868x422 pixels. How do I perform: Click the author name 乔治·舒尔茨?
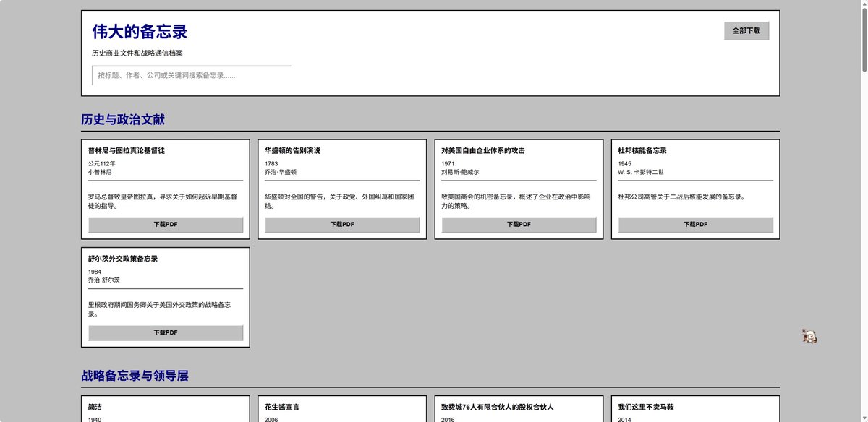pos(104,280)
